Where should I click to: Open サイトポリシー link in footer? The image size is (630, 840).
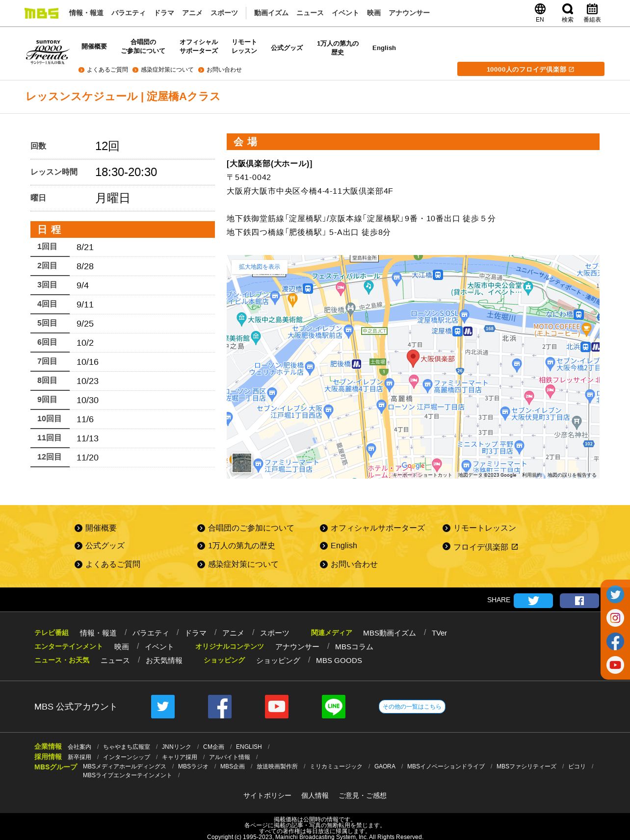click(x=267, y=795)
